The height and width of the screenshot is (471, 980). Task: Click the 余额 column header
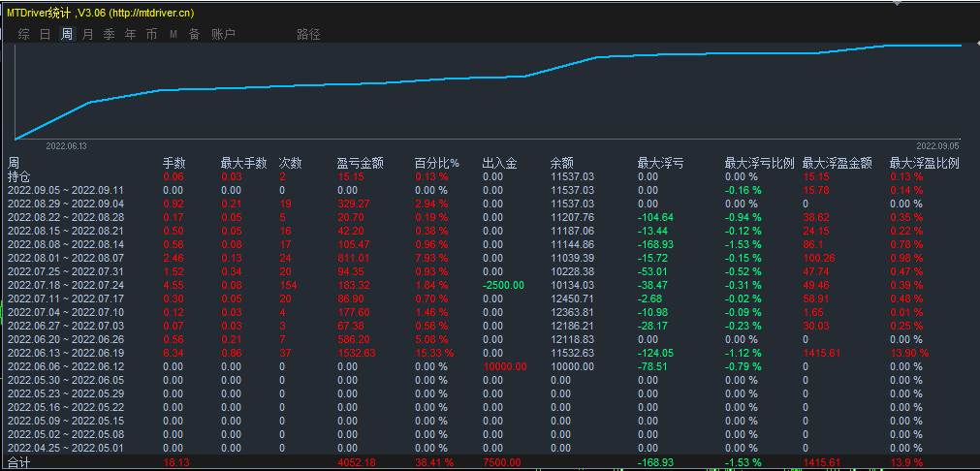(561, 164)
